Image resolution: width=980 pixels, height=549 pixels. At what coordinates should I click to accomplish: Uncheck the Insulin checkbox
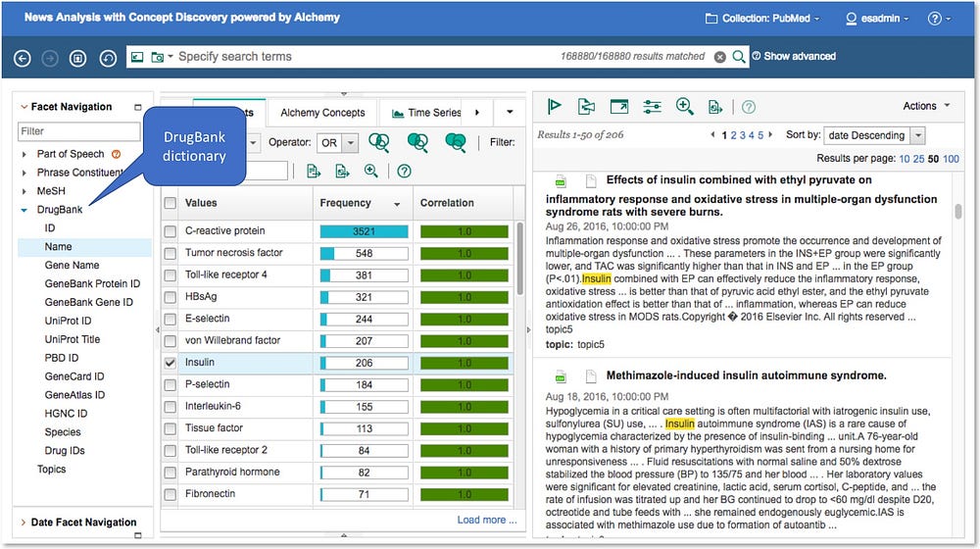170,363
